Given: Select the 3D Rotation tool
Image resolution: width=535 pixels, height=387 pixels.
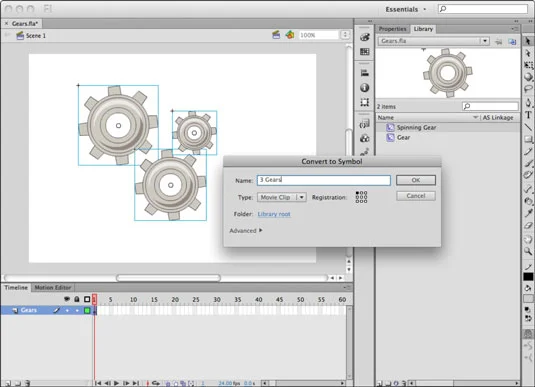Looking at the screenshot, I should (x=528, y=77).
